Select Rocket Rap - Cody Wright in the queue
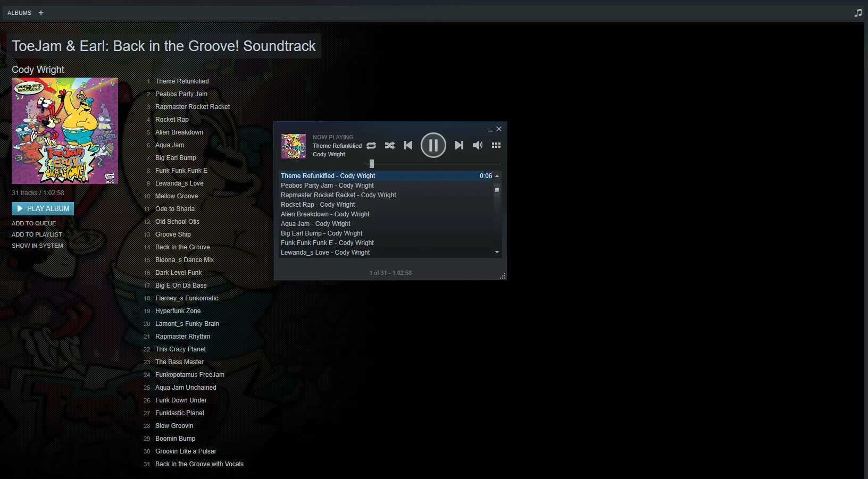This screenshot has height=479, width=868. (387, 205)
